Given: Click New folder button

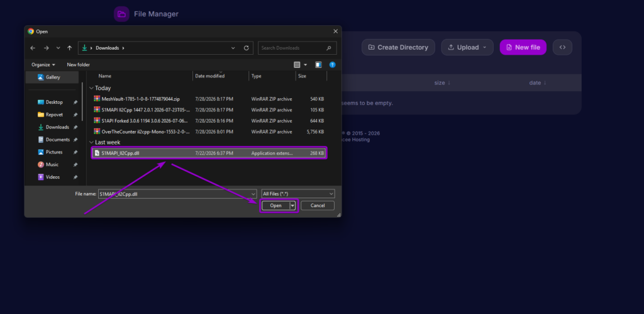Looking at the screenshot, I should coord(78,65).
